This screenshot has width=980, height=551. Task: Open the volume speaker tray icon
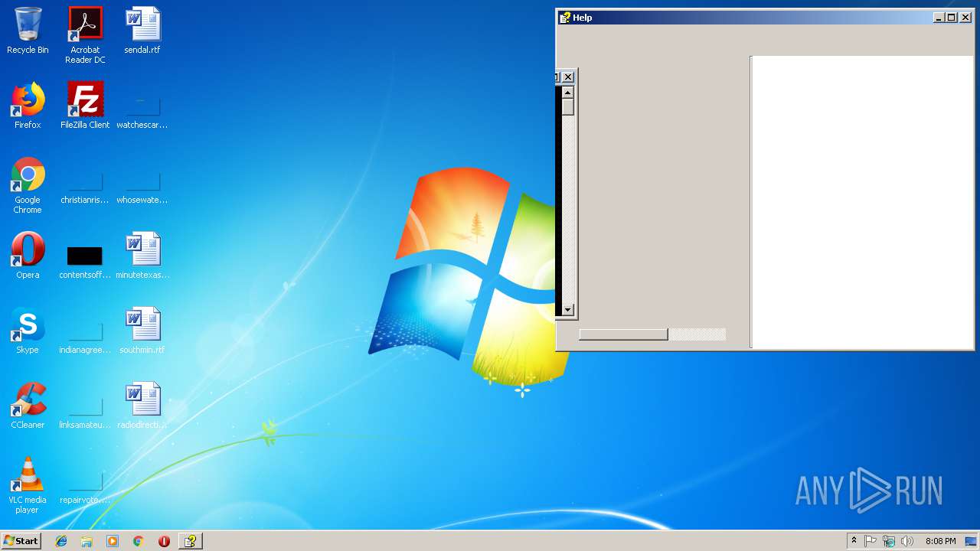coord(907,541)
